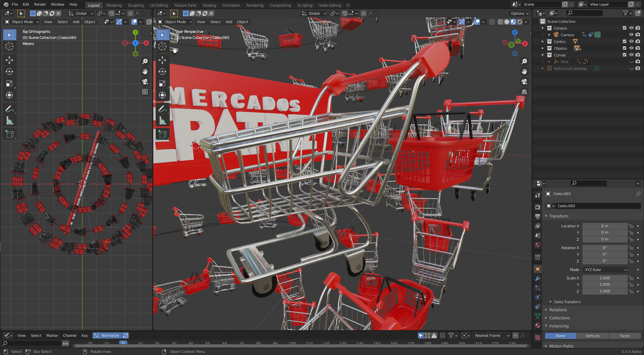
Task: Select the Rotate tool in left viewport
Action: tap(9, 72)
